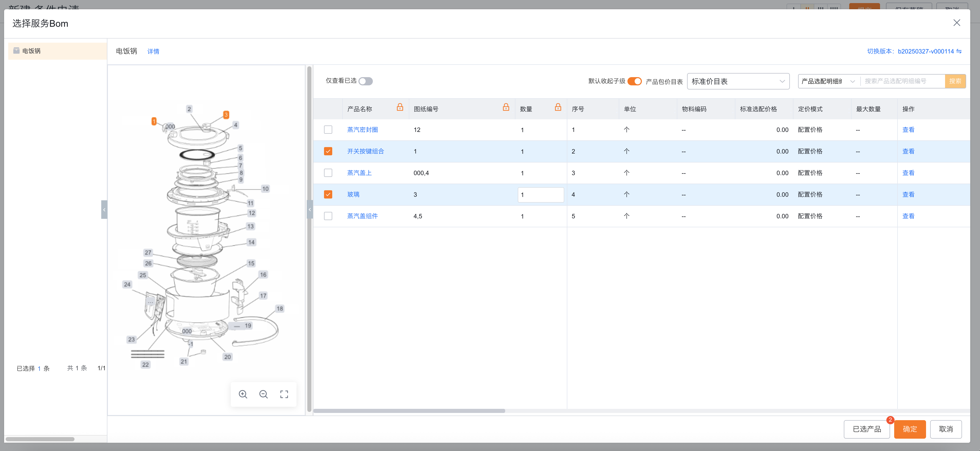The height and width of the screenshot is (451, 980).
Task: Click lock icon on 图纸编号 column
Action: tap(506, 107)
